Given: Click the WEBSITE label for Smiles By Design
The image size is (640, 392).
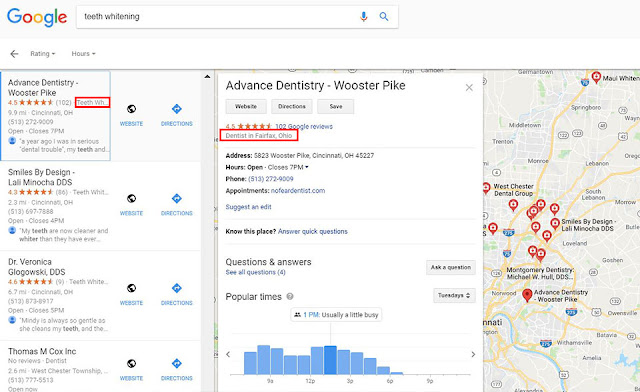Looking at the screenshot, I should tap(131, 213).
